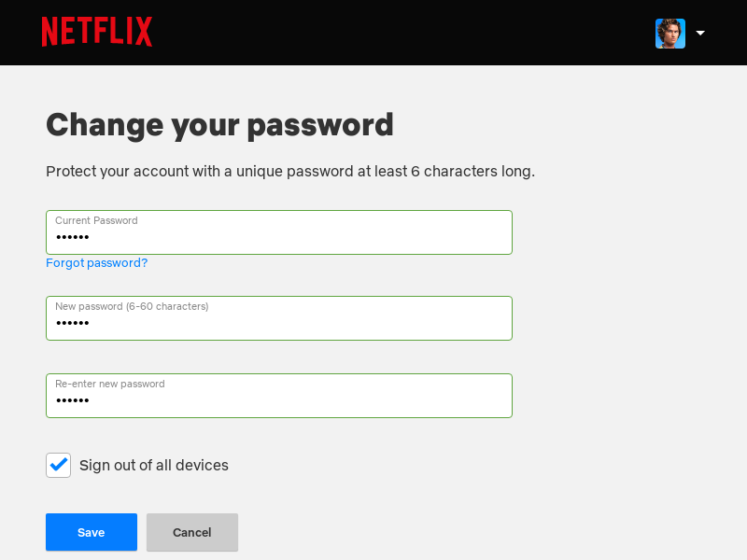Screen dimensions: 747x560
Task: Uncheck the Sign out of all devices checkbox
Action: [58, 465]
